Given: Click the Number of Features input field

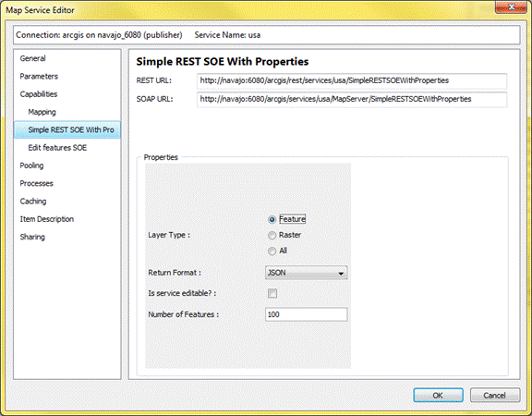Looking at the screenshot, I should 306,314.
